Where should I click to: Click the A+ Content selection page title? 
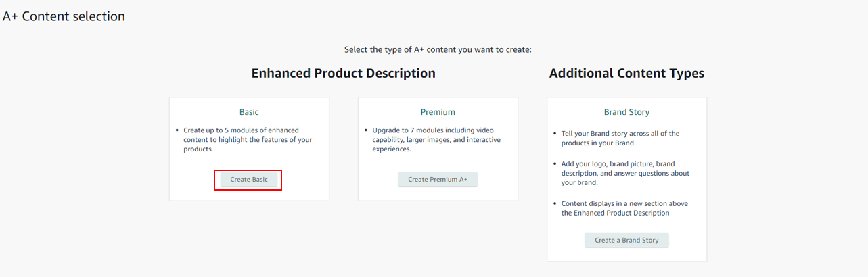pyautogui.click(x=64, y=16)
